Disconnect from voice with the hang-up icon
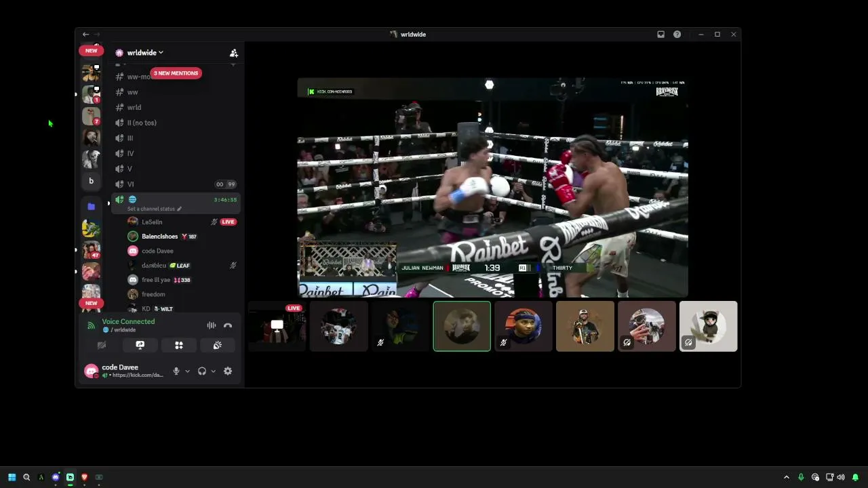868x488 pixels. pyautogui.click(x=228, y=325)
